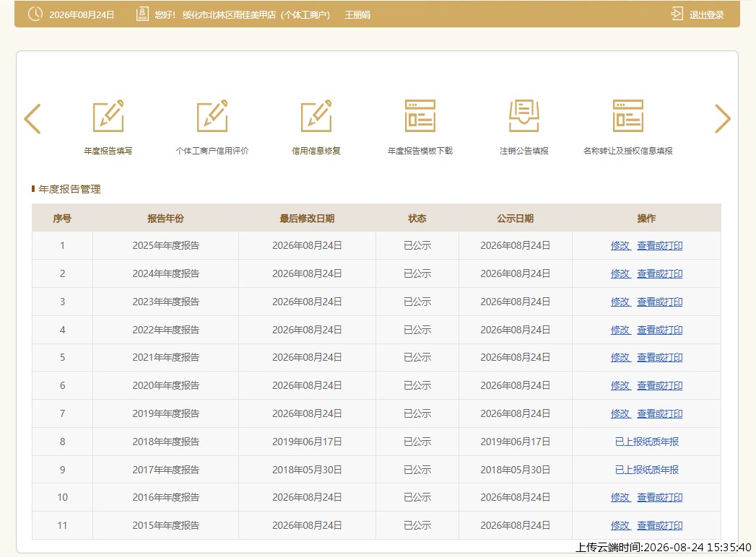Open the 年度报告模板下载 icon

point(420,115)
